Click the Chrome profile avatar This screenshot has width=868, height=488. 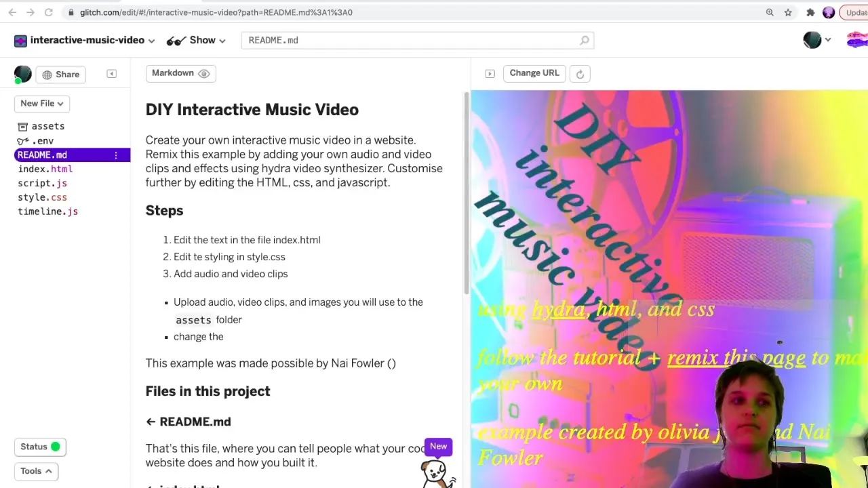tap(828, 12)
